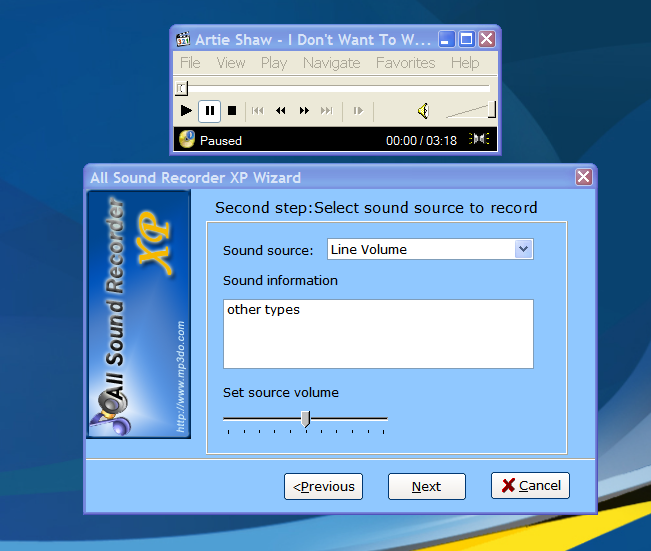Open the View menu
The image size is (651, 551).
230,63
